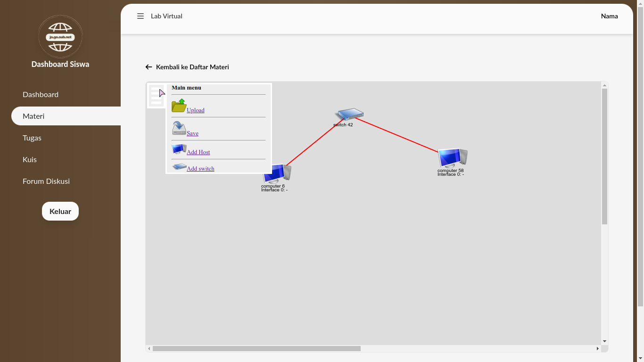Go to the Tugas section

(32, 138)
